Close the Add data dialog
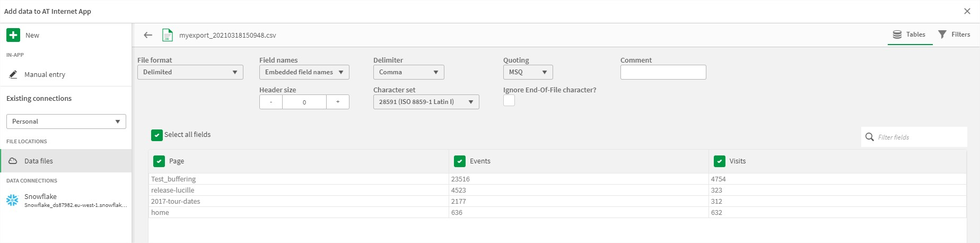980x243 pixels. 967,11
